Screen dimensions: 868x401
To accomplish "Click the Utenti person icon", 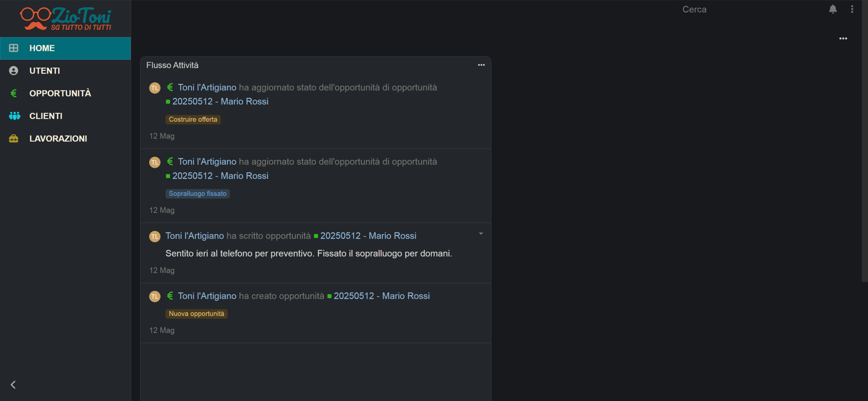I will (x=14, y=71).
